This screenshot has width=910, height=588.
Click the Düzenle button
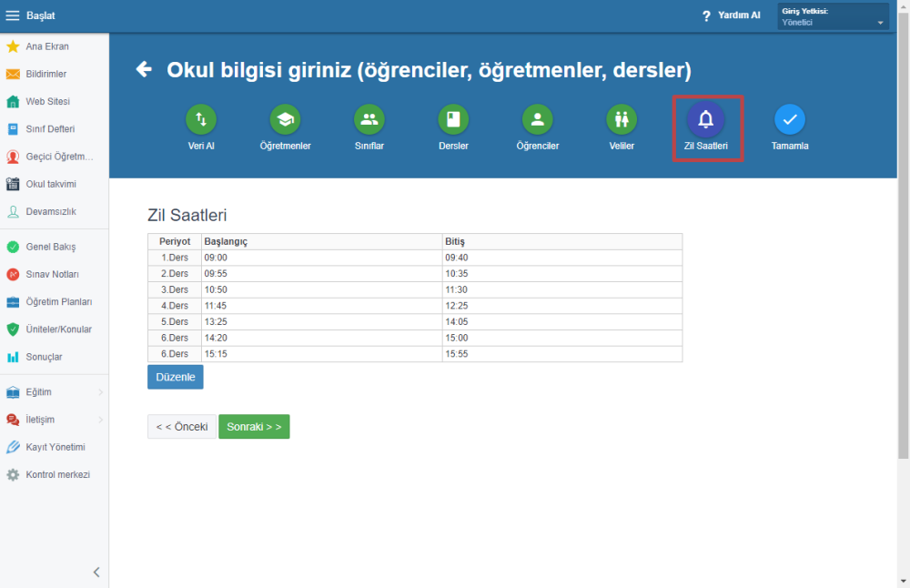tap(176, 378)
